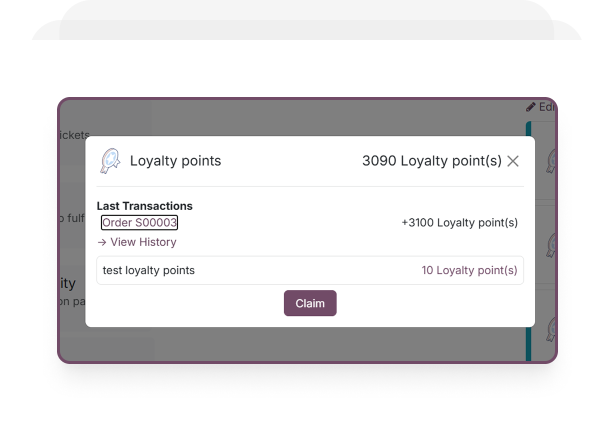
Task: Click the dimmed 'ickets' text behind dialog
Action: pyautogui.click(x=74, y=135)
